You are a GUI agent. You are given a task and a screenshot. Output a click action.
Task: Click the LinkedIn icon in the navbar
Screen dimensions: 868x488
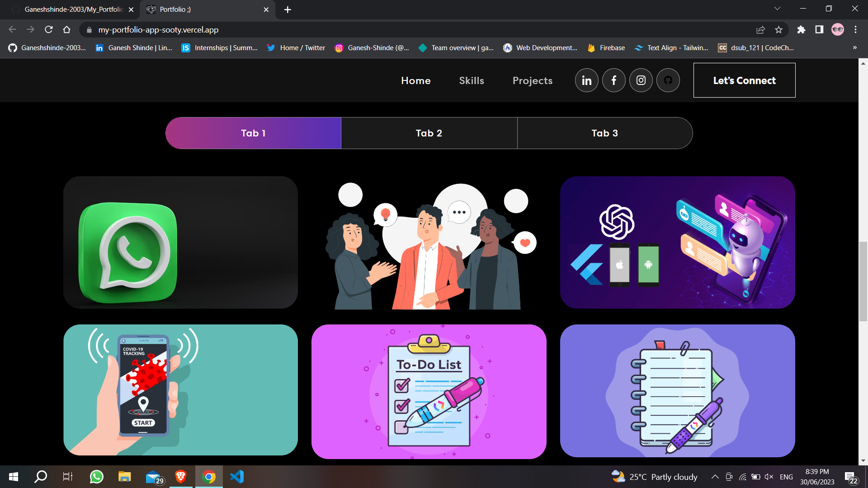(x=586, y=80)
